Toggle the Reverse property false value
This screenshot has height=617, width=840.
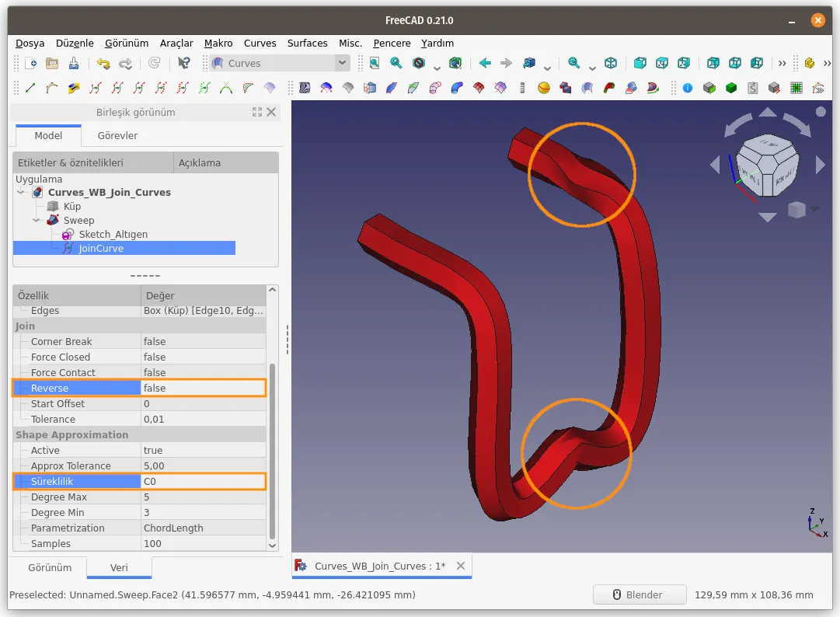pos(203,388)
